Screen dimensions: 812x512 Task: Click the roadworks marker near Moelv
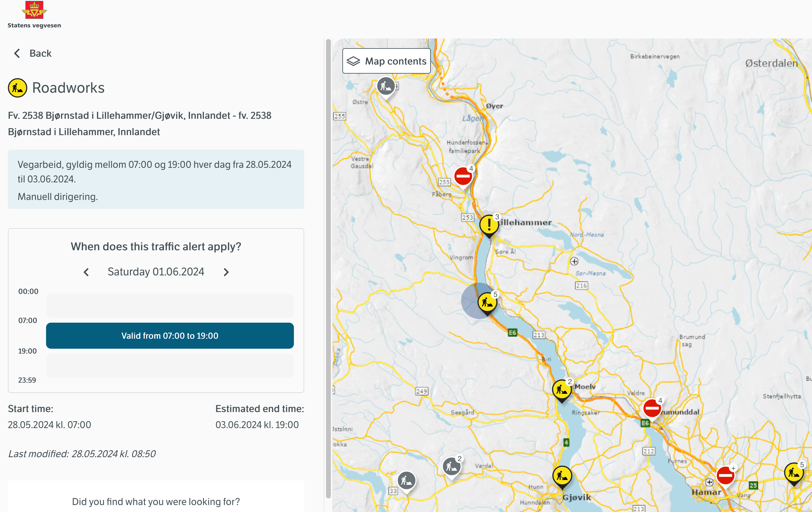tap(561, 390)
